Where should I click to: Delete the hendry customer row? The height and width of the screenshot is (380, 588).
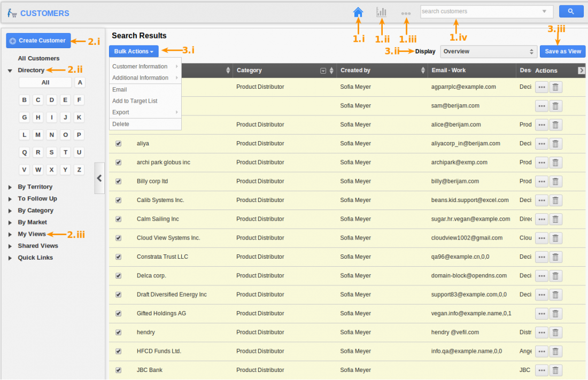pos(555,332)
